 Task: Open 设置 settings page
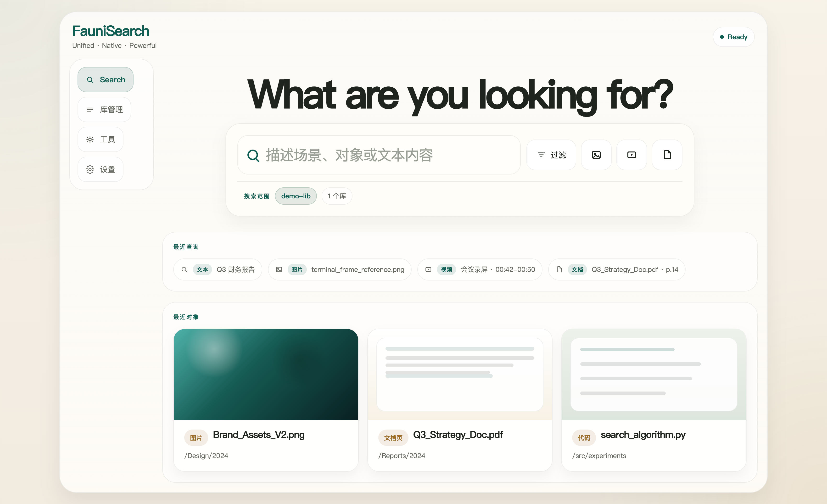tap(100, 169)
